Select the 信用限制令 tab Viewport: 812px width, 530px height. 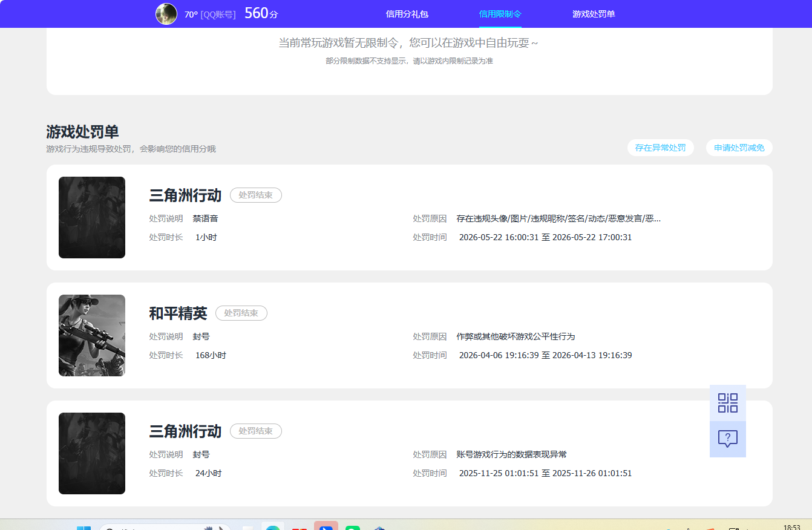pos(500,14)
